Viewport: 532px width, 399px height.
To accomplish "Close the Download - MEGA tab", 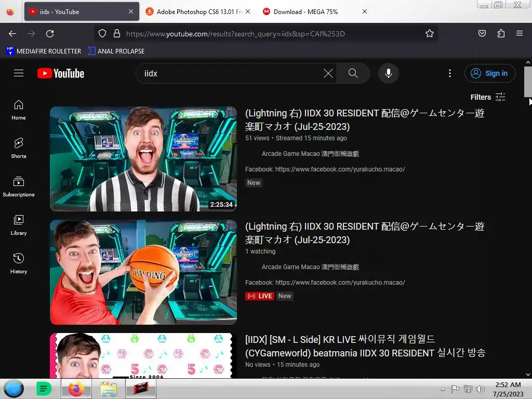I will click(365, 11).
